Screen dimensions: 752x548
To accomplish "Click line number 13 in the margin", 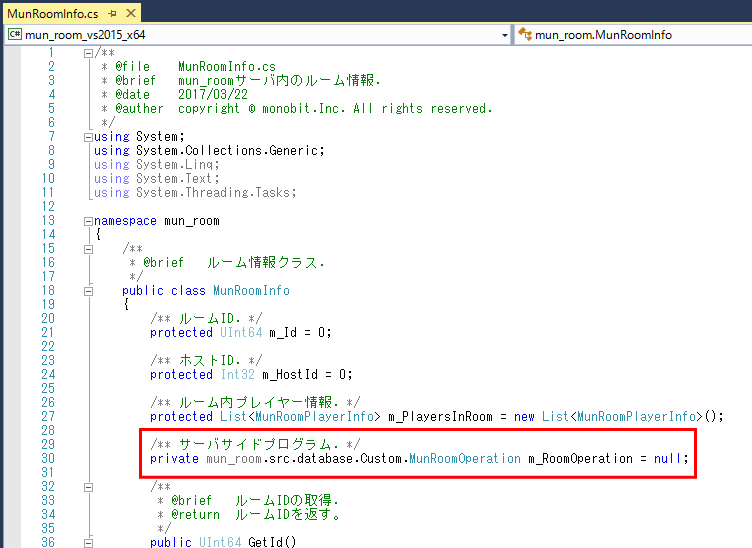I will coord(48,221).
